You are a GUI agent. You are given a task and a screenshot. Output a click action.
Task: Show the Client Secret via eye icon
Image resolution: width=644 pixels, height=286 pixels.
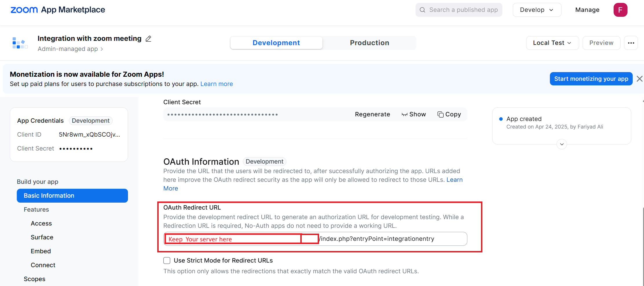coord(414,114)
